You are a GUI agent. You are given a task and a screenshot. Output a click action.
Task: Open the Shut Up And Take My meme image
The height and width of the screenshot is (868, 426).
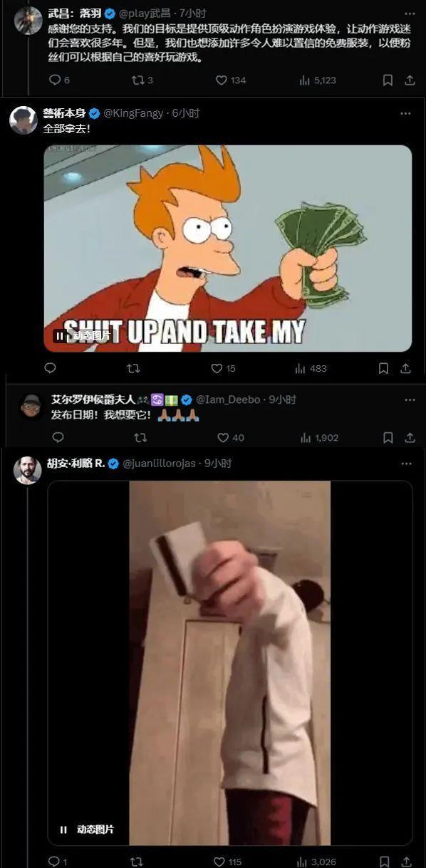228,249
